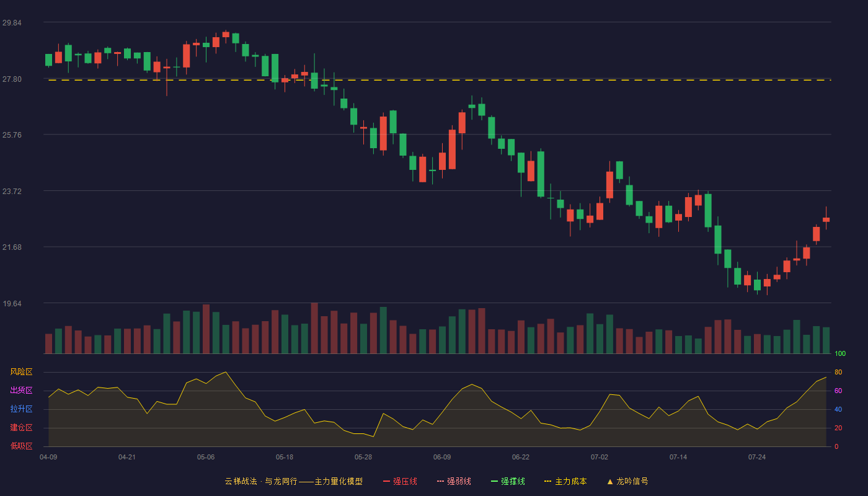Click the 建仓区 zone label

(22, 428)
